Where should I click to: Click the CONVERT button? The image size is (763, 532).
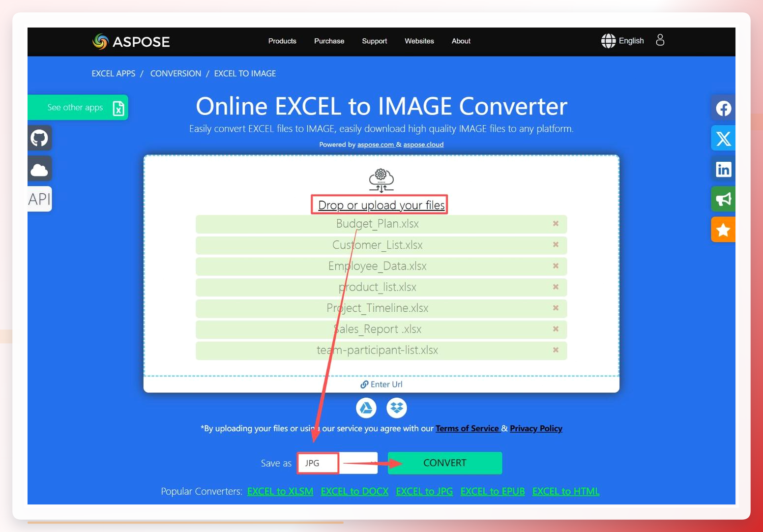coord(445,463)
